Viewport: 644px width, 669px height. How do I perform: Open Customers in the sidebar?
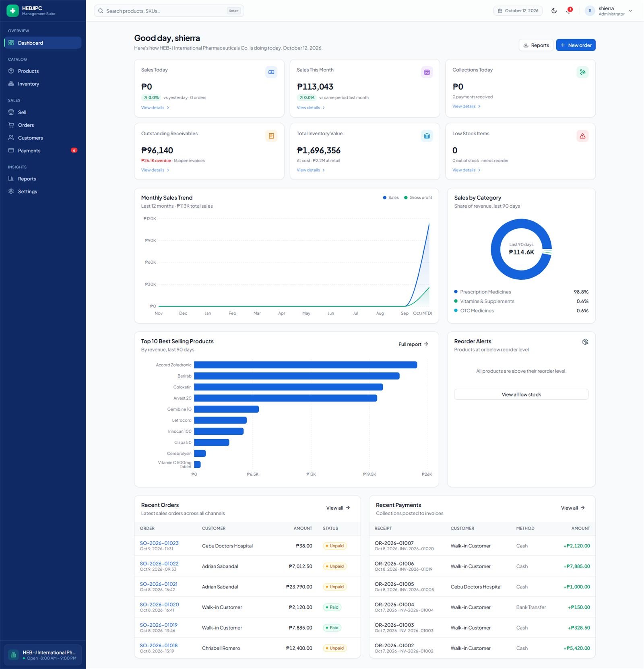(43, 138)
